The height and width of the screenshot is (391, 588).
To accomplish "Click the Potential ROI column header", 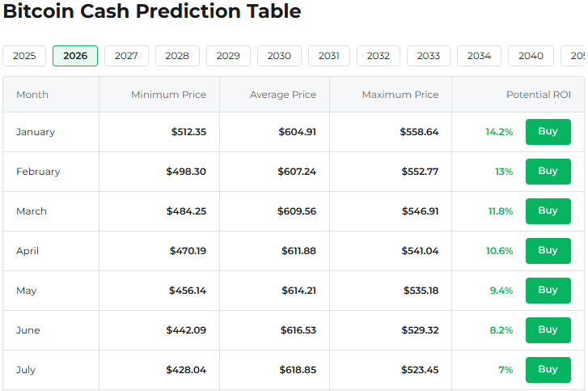I will pyautogui.click(x=538, y=95).
